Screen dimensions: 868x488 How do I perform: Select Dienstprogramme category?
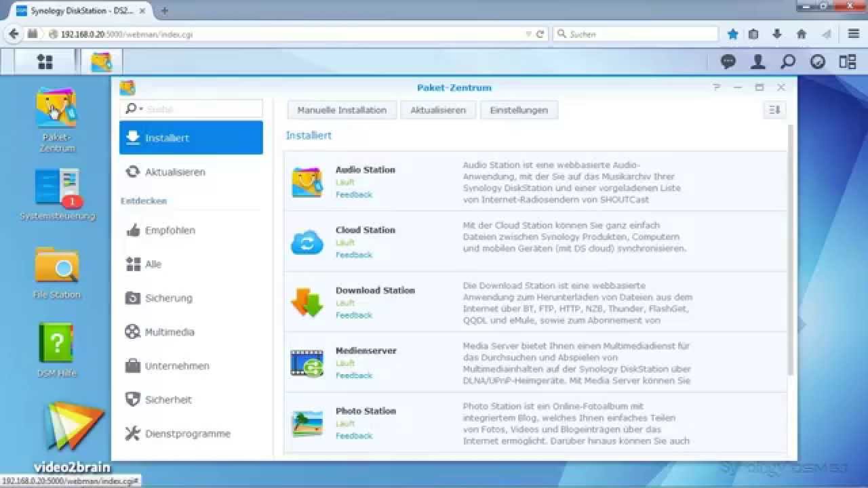[191, 434]
